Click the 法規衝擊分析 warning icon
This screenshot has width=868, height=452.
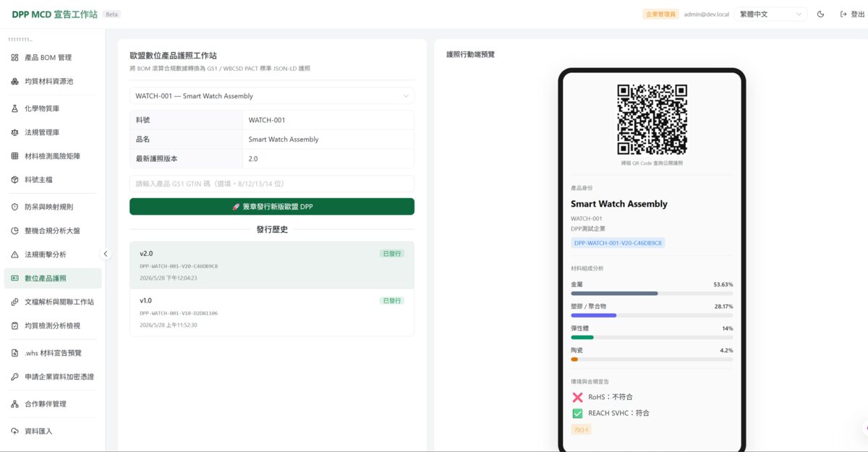pos(15,255)
